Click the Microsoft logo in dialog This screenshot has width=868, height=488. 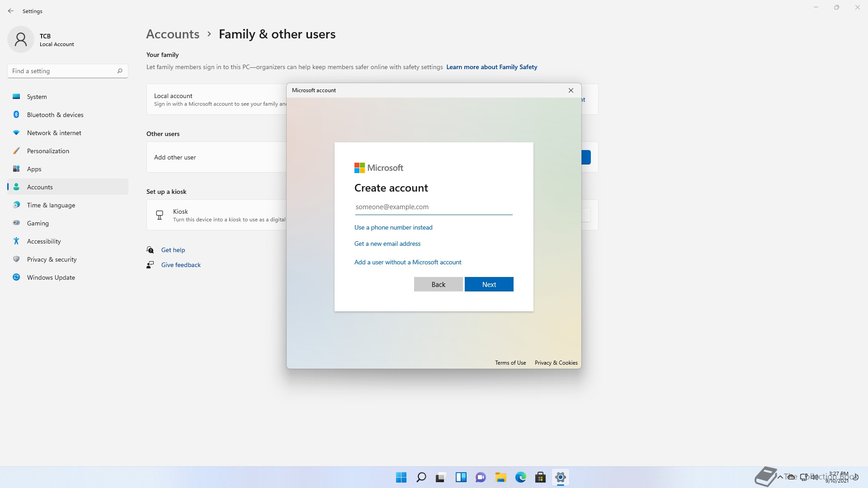[379, 168]
